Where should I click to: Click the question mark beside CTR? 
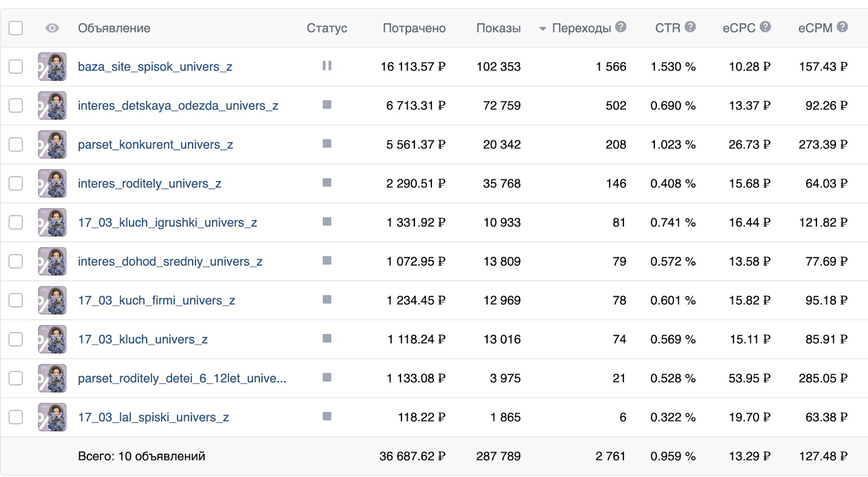pos(690,27)
